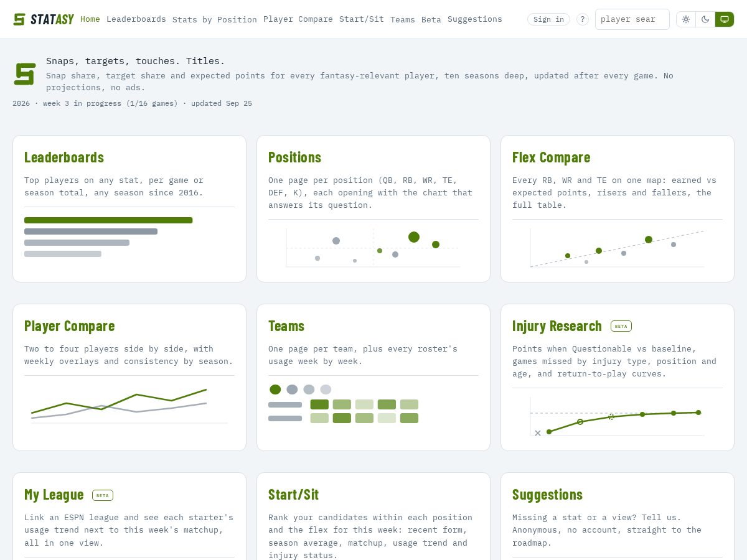Click text "One page per team, plus every roster's"
The width and height of the screenshot is (747, 560).
363,348
